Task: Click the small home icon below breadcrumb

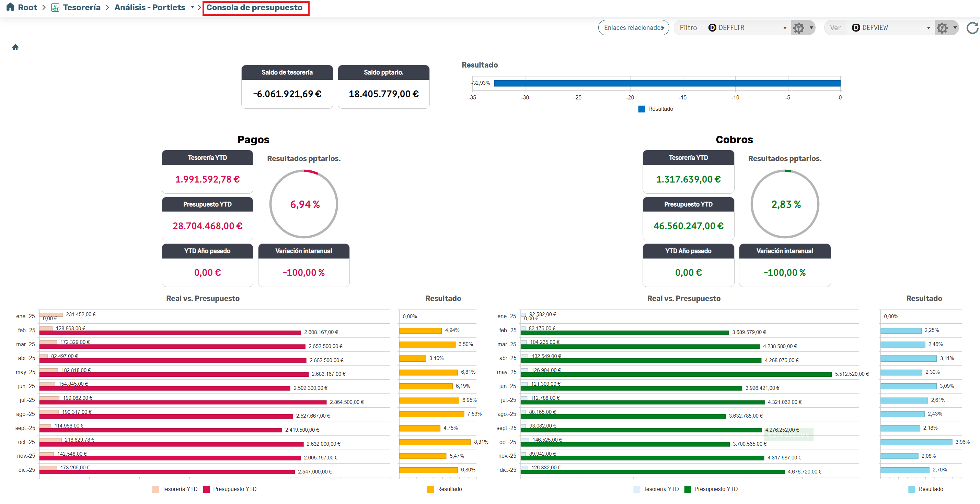Action: pyautogui.click(x=15, y=47)
